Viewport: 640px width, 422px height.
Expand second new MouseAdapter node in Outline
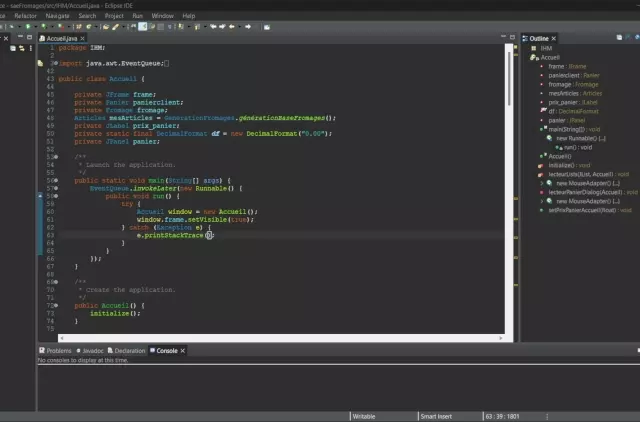click(x=541, y=201)
